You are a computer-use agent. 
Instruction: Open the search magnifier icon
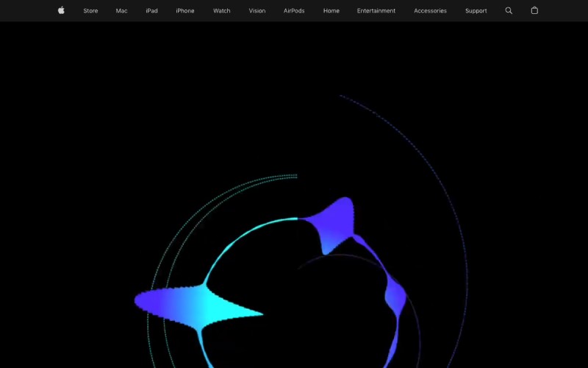tap(509, 10)
